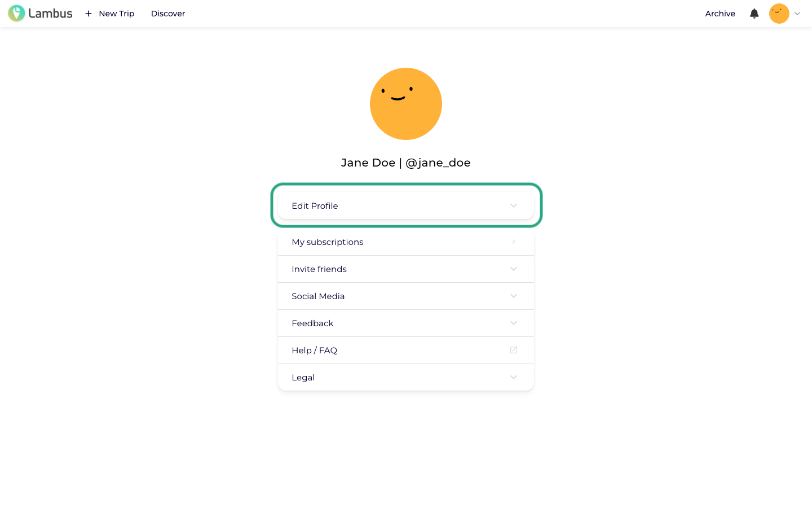Expand the Feedback chevron

pos(513,323)
